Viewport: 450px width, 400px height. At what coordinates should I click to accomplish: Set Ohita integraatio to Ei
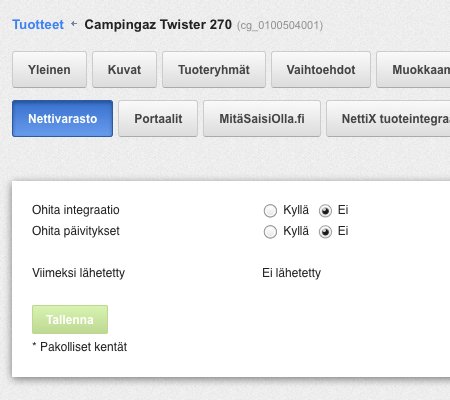[x=325, y=211]
